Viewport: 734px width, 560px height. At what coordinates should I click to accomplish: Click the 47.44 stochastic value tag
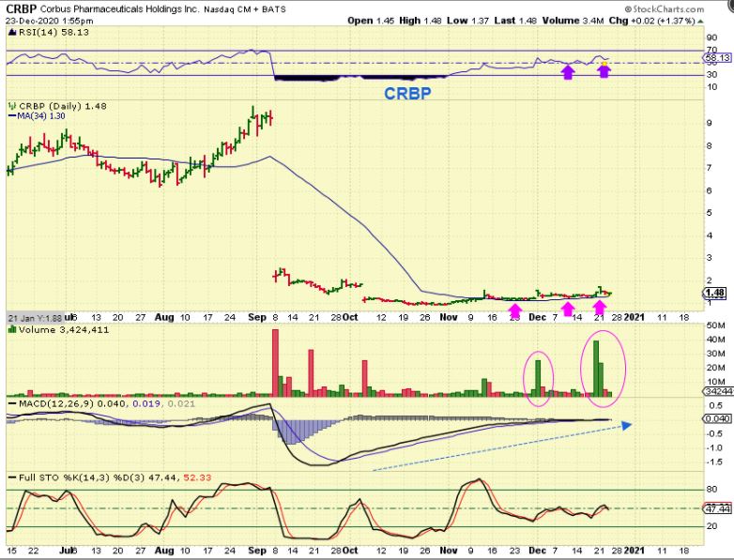point(718,508)
